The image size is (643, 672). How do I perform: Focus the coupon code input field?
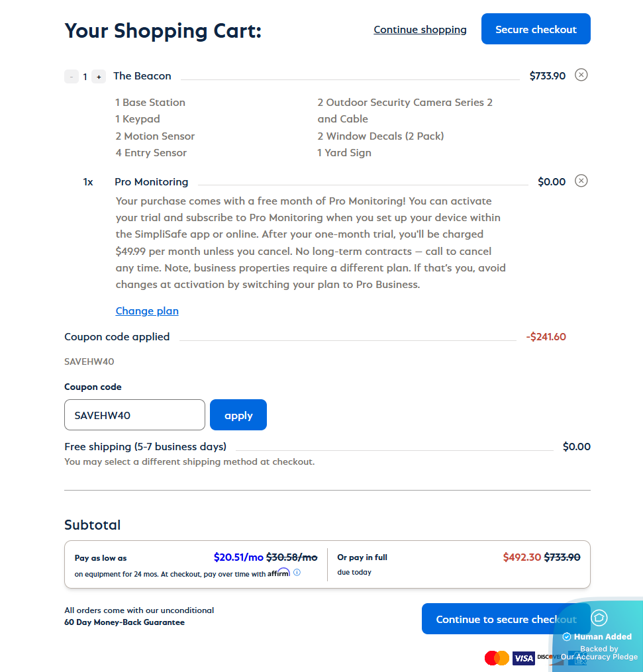click(x=134, y=415)
